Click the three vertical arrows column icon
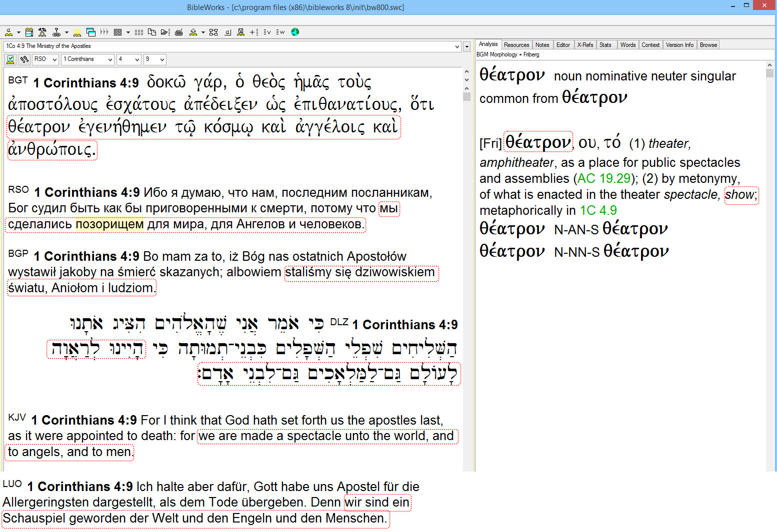This screenshot has width=777, height=532. (104, 32)
